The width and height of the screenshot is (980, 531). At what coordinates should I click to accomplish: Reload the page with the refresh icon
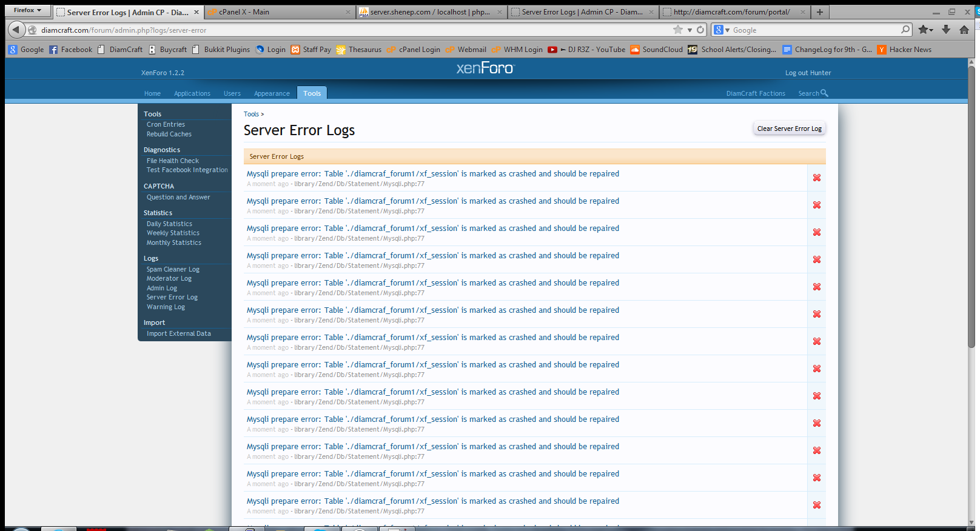click(x=700, y=30)
